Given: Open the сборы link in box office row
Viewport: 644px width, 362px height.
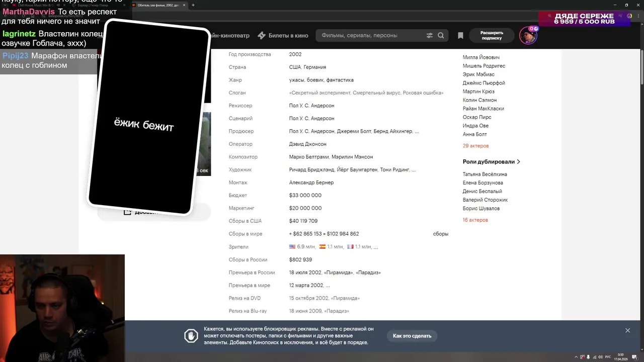Looking at the screenshot, I should pyautogui.click(x=441, y=234).
